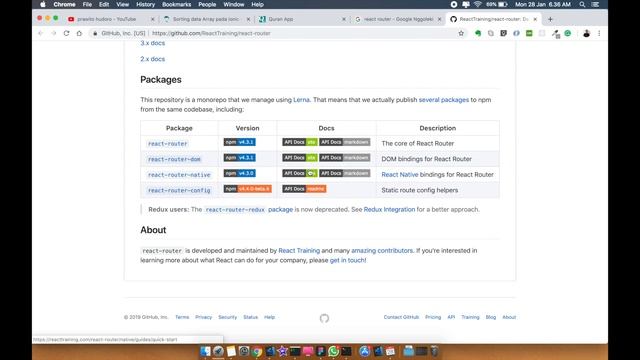The image size is (640, 360).
Task: Open the footer Privacy link
Action: point(203,317)
